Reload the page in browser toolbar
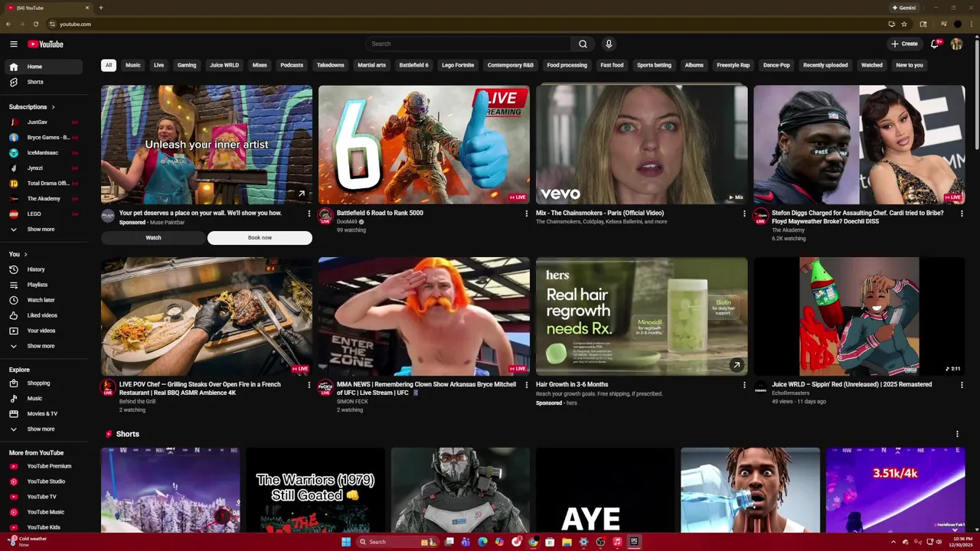 coord(35,24)
